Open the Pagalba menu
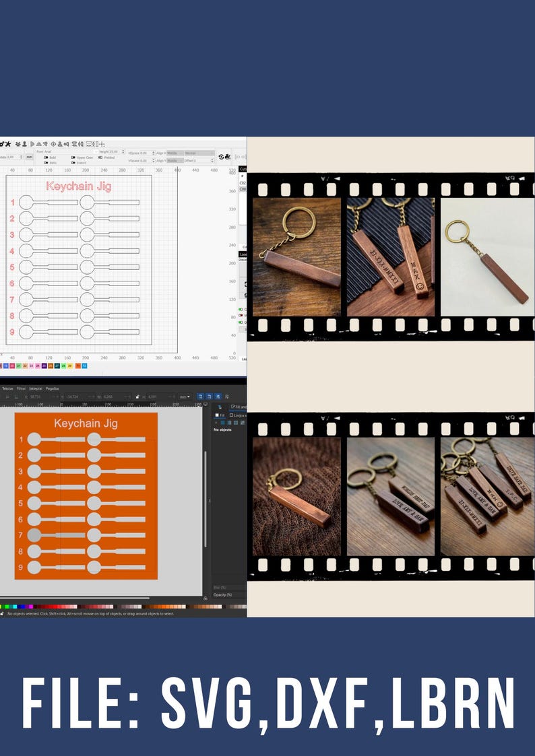535x756 pixels. (52, 388)
